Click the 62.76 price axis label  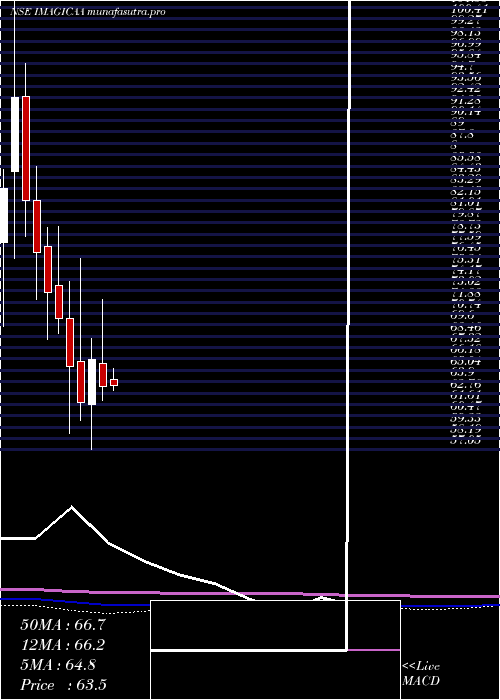[x=466, y=384]
